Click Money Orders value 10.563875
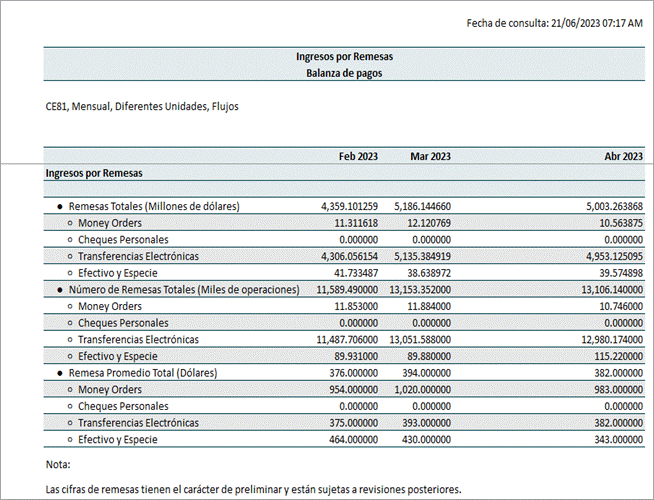This screenshot has height=500, width=654. pyautogui.click(x=621, y=223)
